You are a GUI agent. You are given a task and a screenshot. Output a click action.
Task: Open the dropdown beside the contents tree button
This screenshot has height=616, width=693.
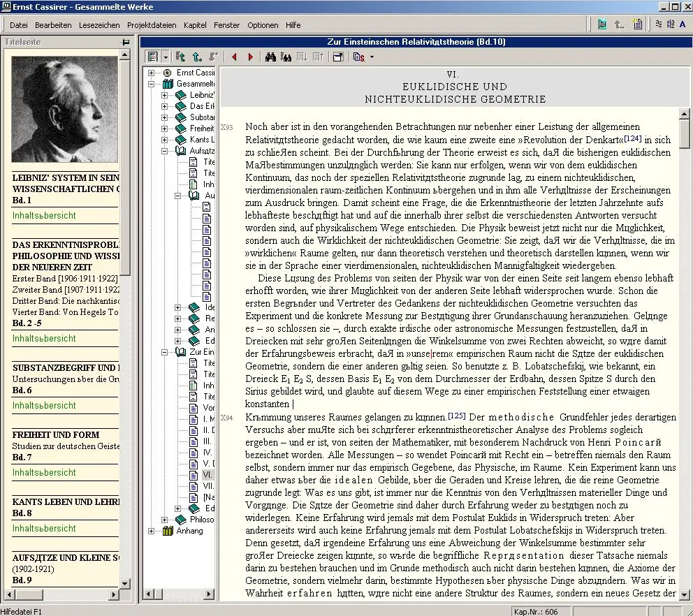(x=166, y=57)
